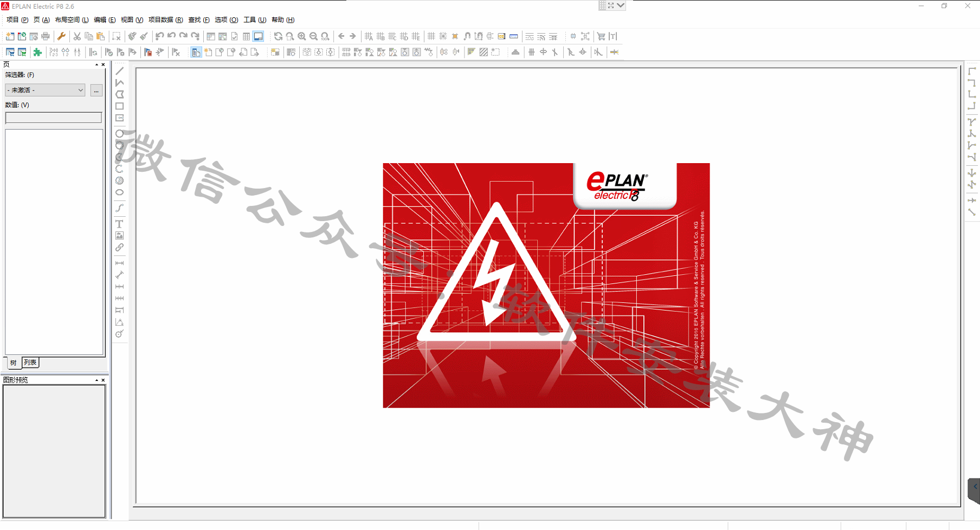Select the Spline curve tool
This screenshot has height=530, width=980.
click(120, 208)
